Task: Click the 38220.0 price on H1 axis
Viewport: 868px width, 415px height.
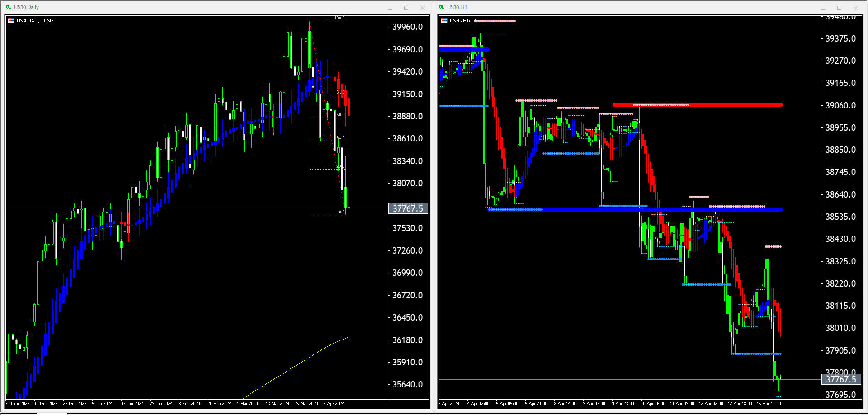Action: (x=841, y=283)
